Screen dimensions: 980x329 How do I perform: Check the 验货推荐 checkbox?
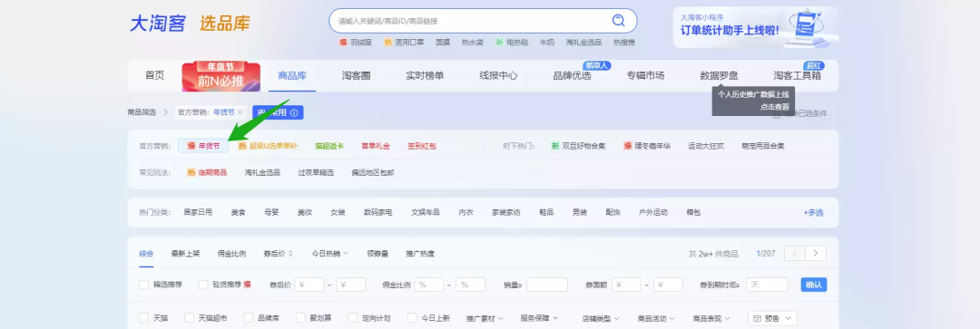click(203, 285)
